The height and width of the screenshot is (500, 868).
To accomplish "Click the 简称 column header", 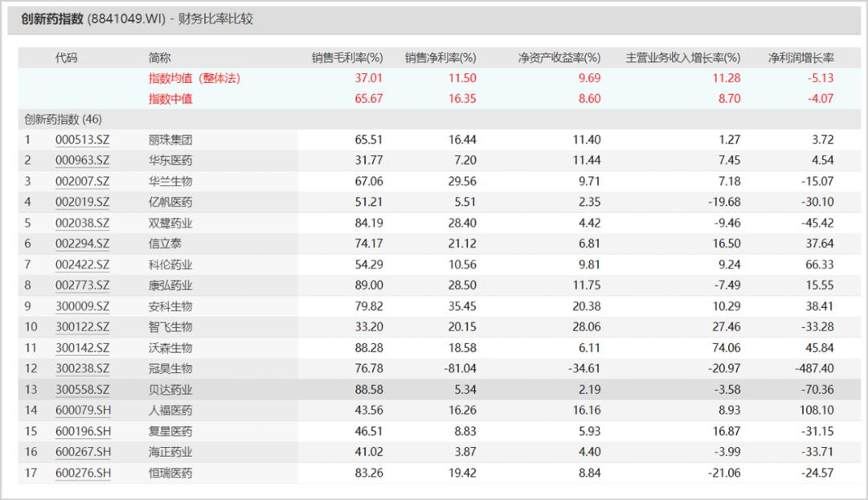I will [159, 58].
